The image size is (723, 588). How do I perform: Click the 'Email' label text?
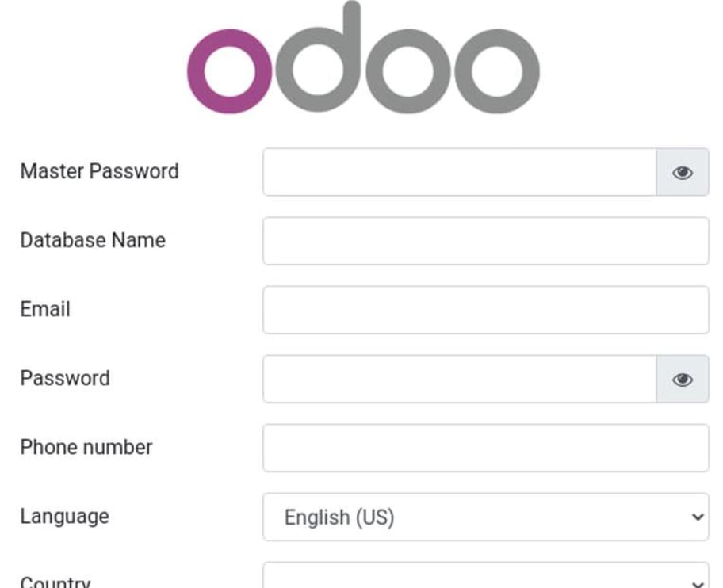pos(45,309)
